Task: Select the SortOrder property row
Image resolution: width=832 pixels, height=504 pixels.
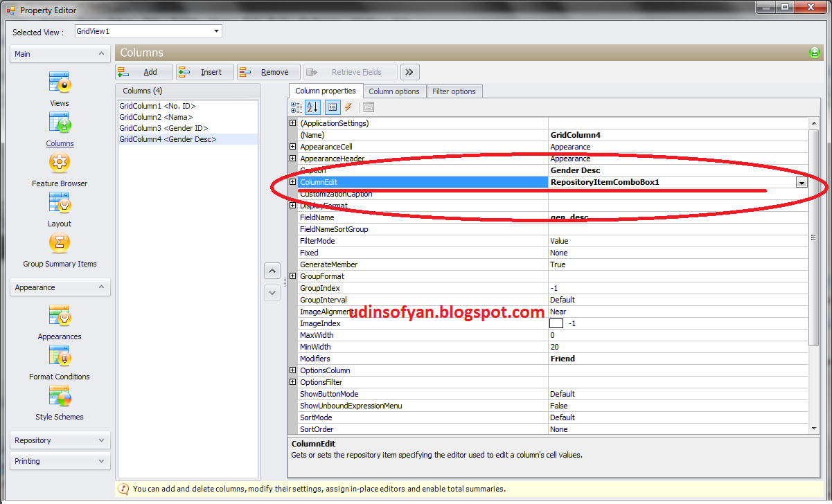Action: [553, 429]
